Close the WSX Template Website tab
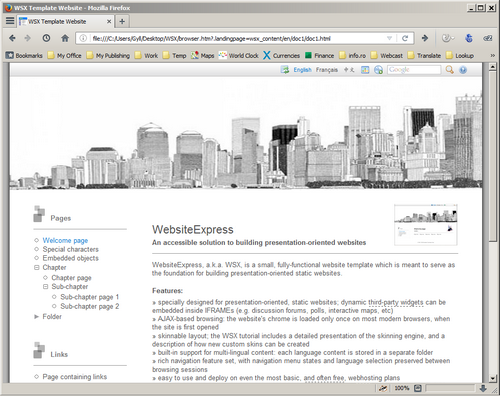Image resolution: width=500 pixels, height=396 pixels. tap(109, 21)
